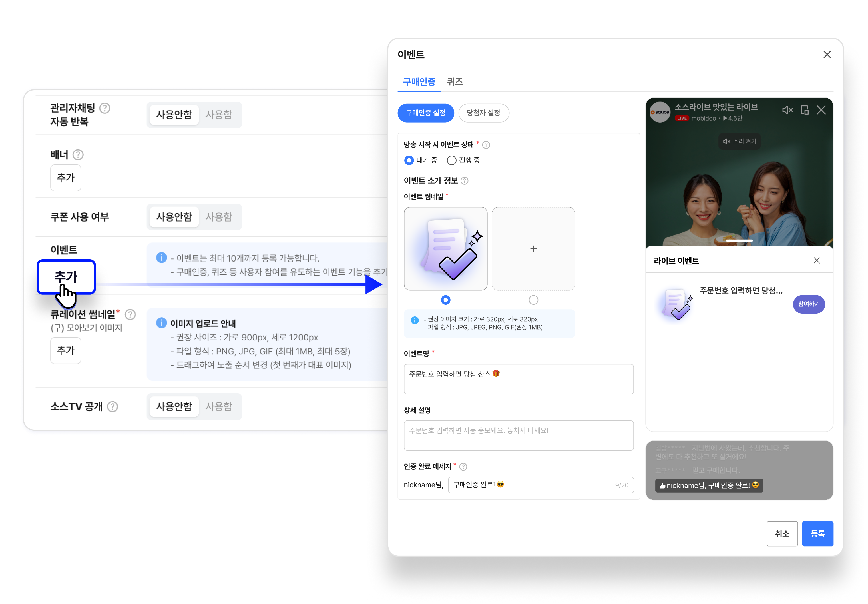
Task: Click the info icon in 이벤트 notice
Action: 161,258
